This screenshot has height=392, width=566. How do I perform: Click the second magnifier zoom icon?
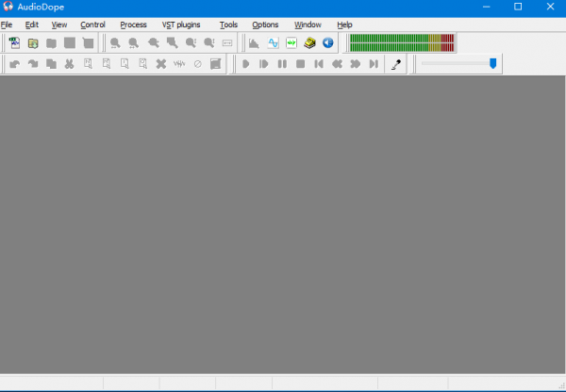point(134,43)
